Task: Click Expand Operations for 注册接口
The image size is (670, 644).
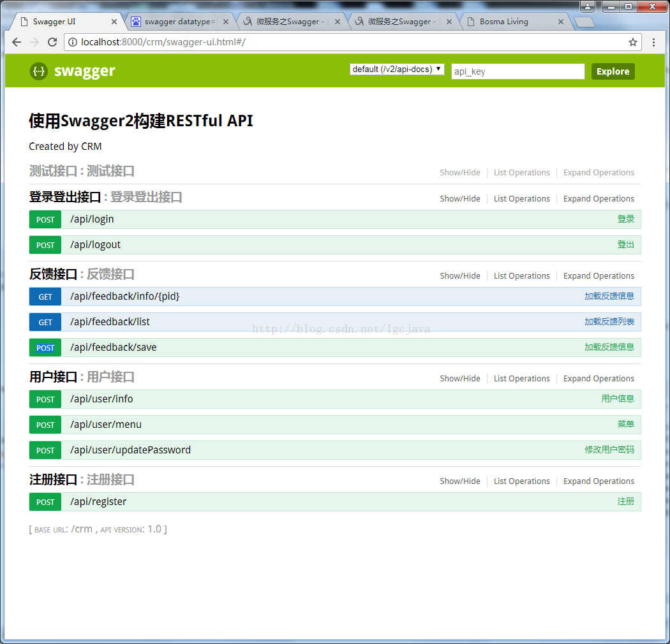Action: 599,481
